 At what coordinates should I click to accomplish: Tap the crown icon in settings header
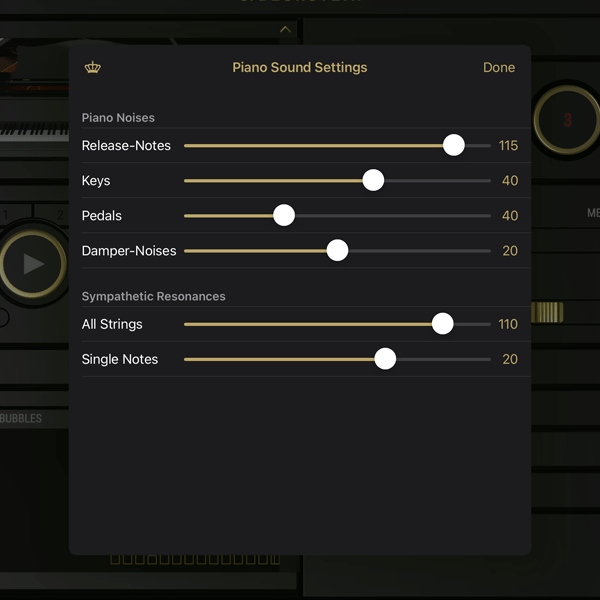tap(93, 67)
